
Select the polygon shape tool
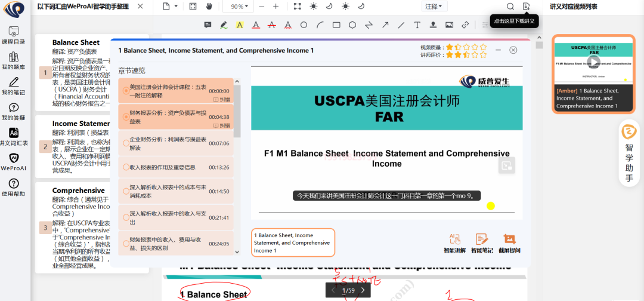coord(352,25)
